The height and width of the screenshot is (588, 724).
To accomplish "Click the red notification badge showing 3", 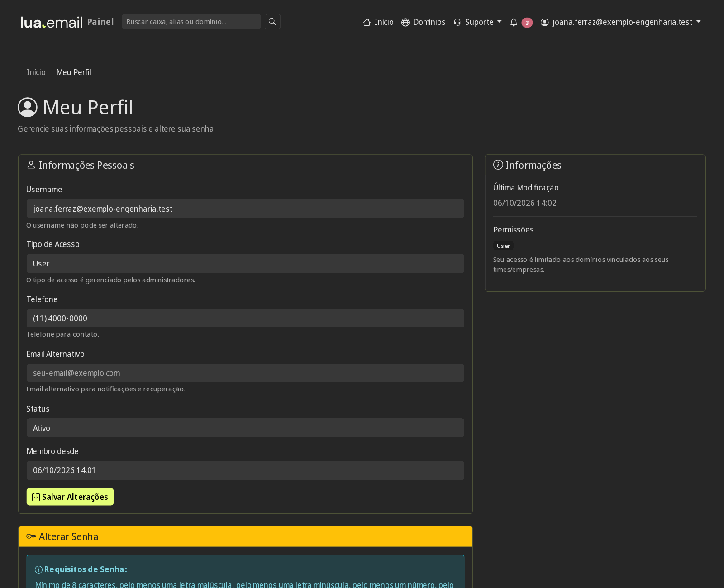I will (x=527, y=23).
